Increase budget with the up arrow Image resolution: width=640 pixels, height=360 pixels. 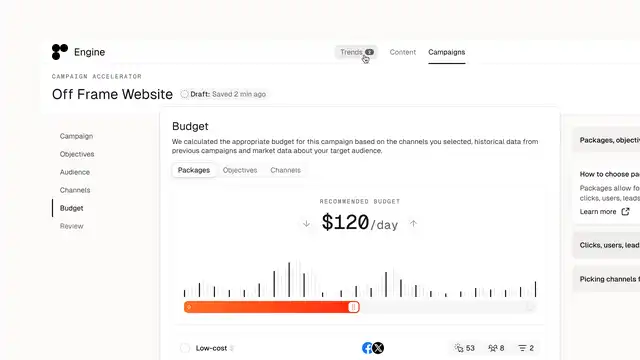(x=413, y=223)
